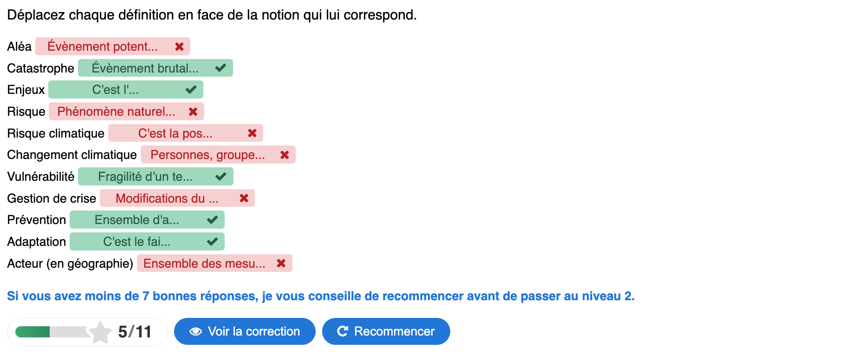The width and height of the screenshot is (868, 356).
Task: Click the red cross on Acteur answer
Action: (281, 264)
